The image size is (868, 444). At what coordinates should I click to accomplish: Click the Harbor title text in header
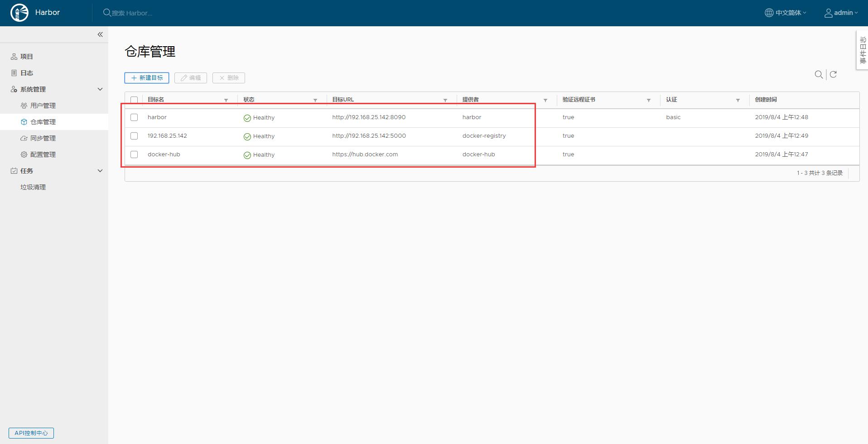tap(48, 12)
